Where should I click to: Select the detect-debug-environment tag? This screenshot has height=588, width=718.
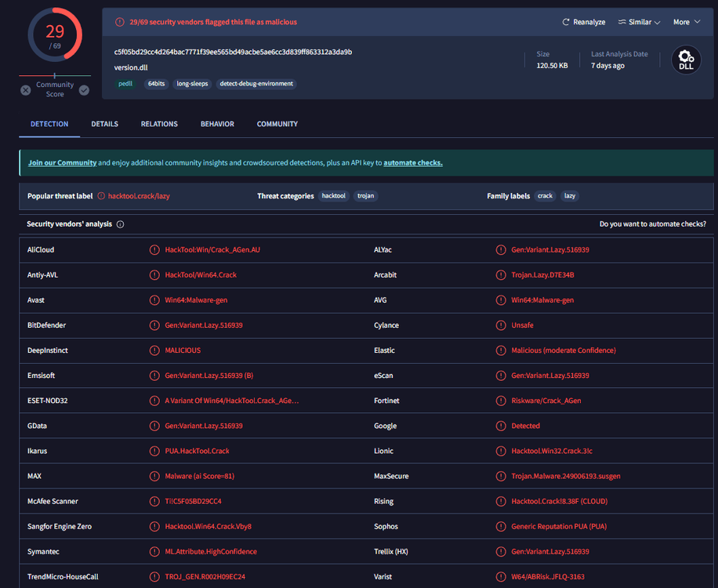pyautogui.click(x=256, y=84)
